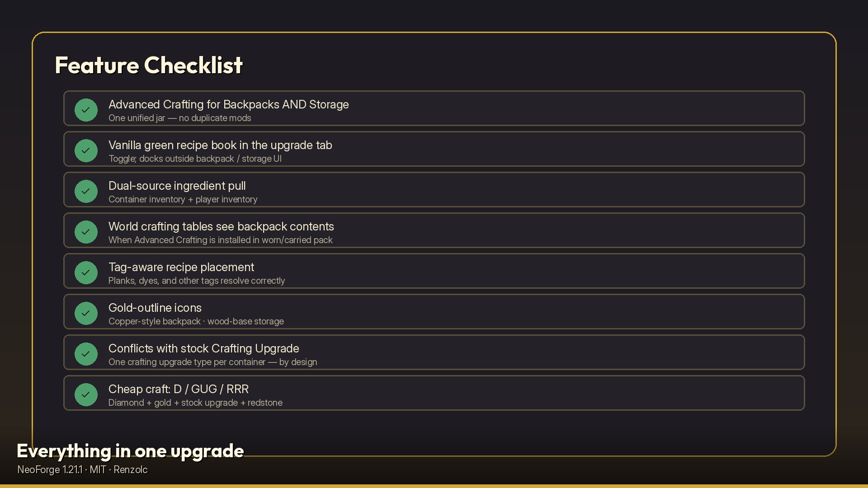Select the Gold-outline icons row title

coord(155,308)
